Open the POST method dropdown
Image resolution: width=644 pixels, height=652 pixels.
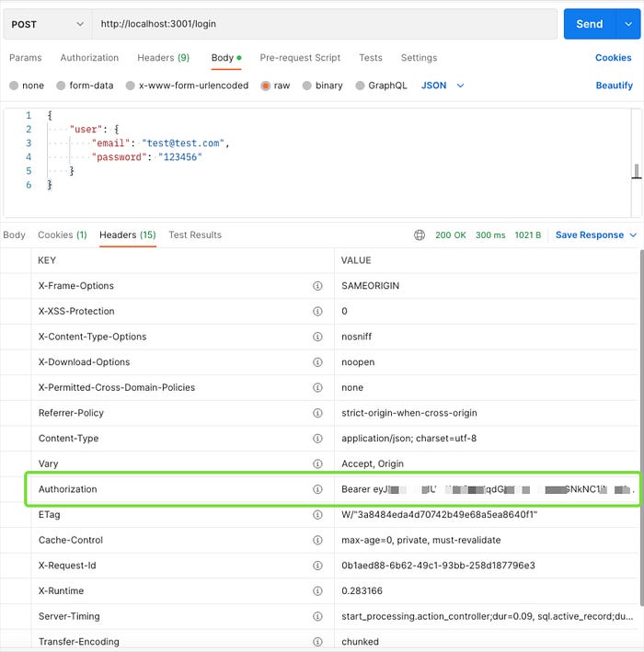[47, 24]
